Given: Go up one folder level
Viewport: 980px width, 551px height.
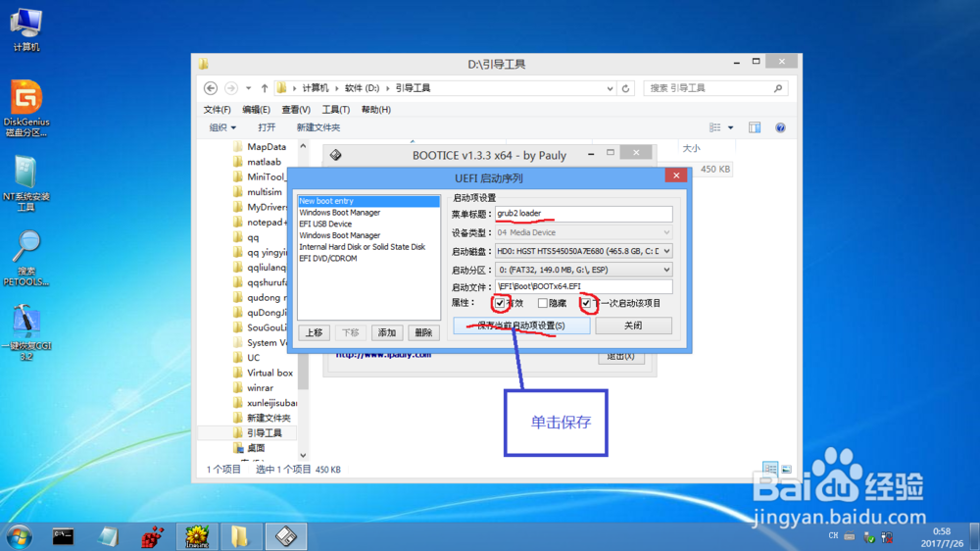Looking at the screenshot, I should pos(265,88).
